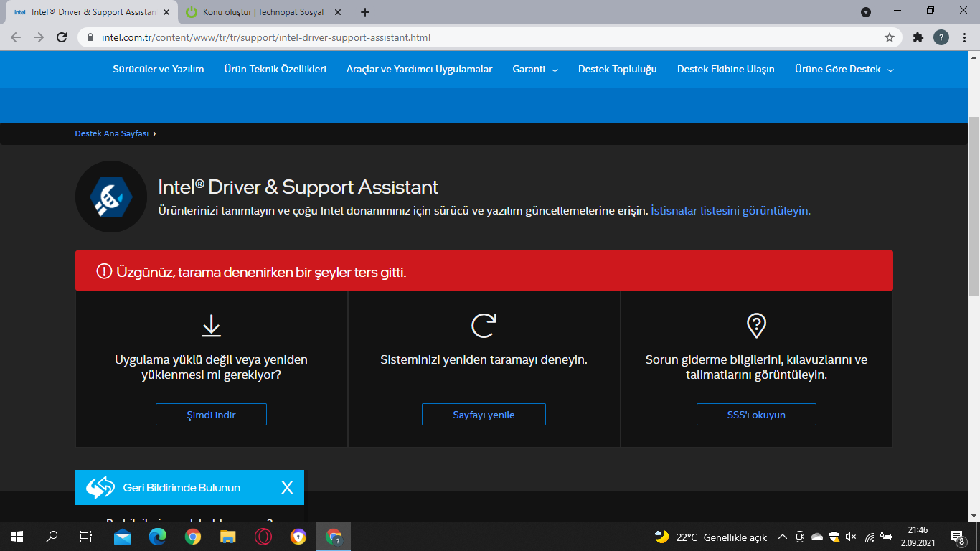Expand the Ürüne Göre Destek dropdown

(844, 70)
